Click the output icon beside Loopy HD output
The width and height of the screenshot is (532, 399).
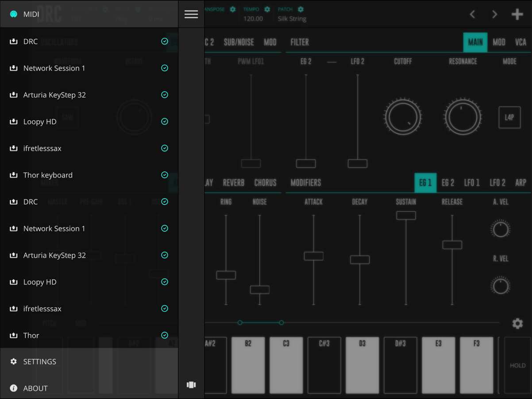(14, 282)
